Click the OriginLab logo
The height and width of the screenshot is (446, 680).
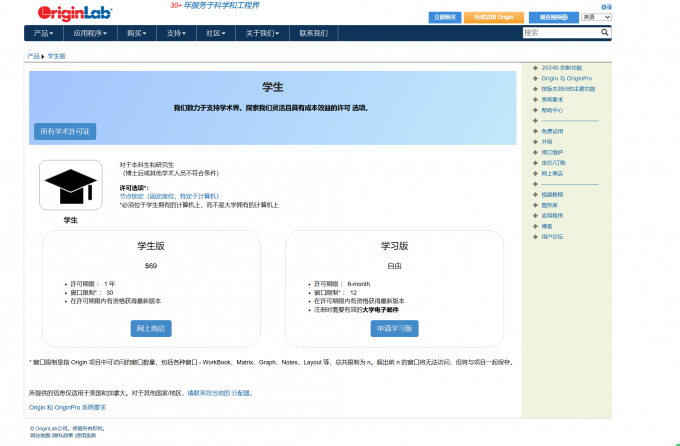point(75,13)
